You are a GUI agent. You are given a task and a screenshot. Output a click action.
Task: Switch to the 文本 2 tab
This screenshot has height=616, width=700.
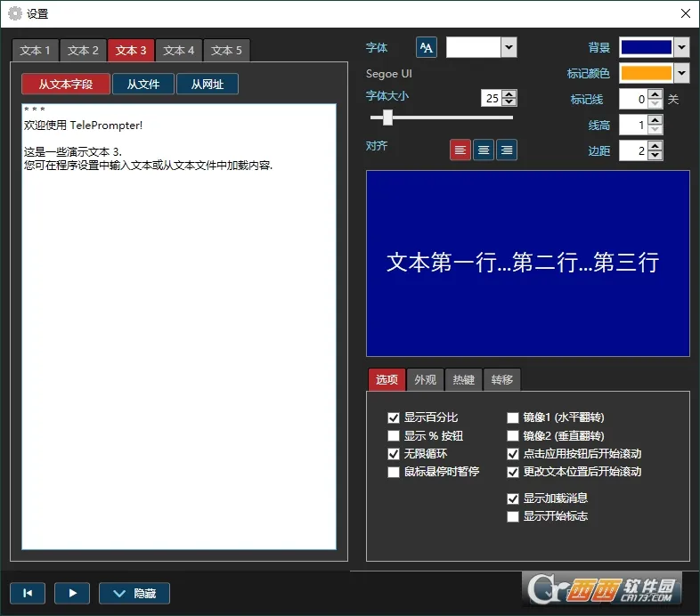(x=83, y=51)
